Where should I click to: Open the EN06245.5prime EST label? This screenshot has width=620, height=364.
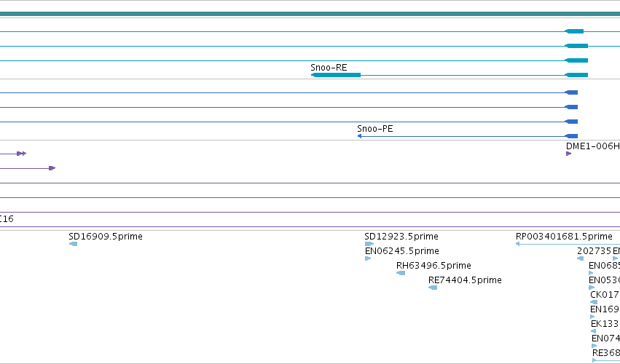[x=401, y=251]
